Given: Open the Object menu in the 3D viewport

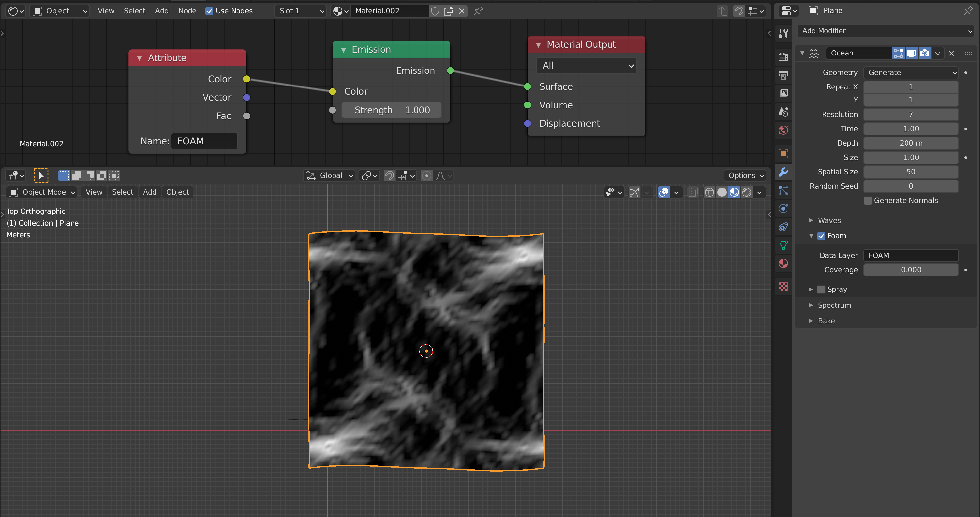Looking at the screenshot, I should (177, 192).
